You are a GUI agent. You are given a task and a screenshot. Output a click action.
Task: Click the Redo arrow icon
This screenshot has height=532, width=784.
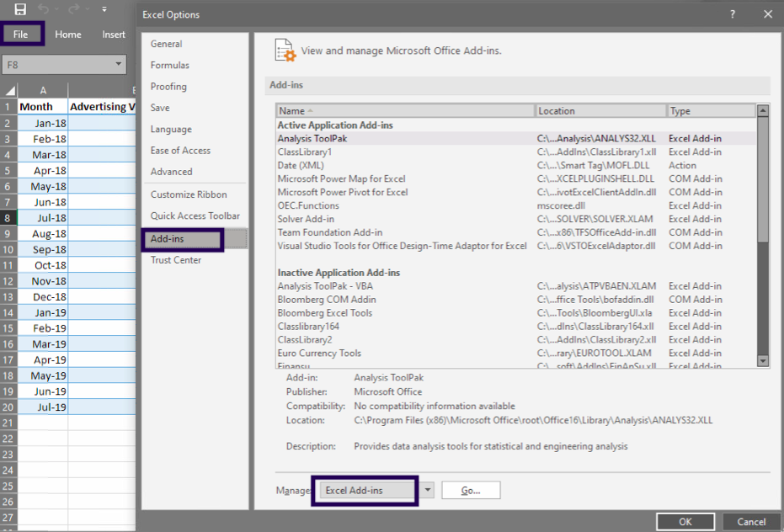77,9
